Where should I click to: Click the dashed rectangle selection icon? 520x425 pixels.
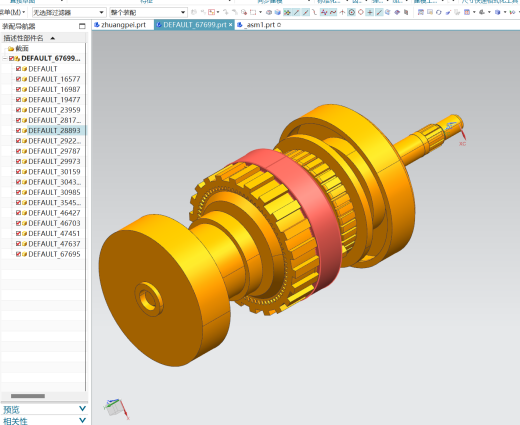click(x=253, y=12)
